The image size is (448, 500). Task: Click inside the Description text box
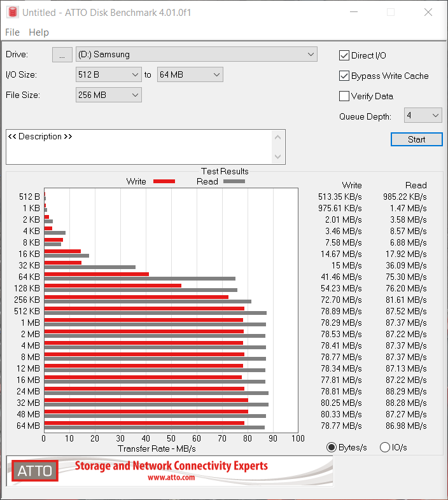139,147
